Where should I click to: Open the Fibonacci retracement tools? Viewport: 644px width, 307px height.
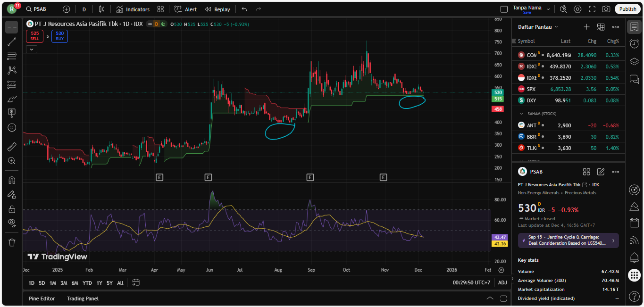[12, 56]
